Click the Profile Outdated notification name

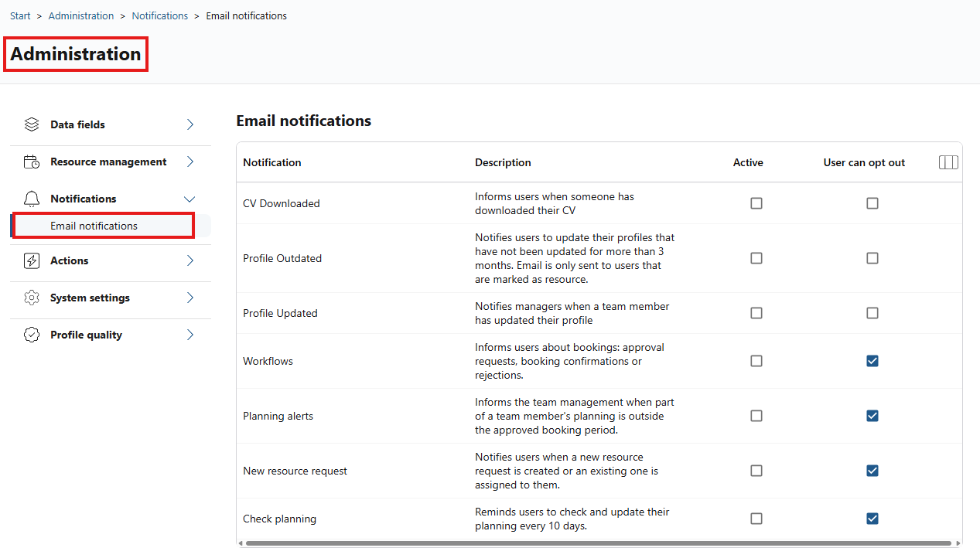tap(282, 258)
